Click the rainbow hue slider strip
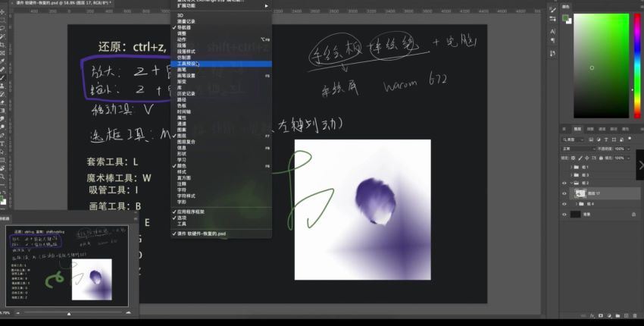Screen dimensions: 644x326 [x=637, y=66]
